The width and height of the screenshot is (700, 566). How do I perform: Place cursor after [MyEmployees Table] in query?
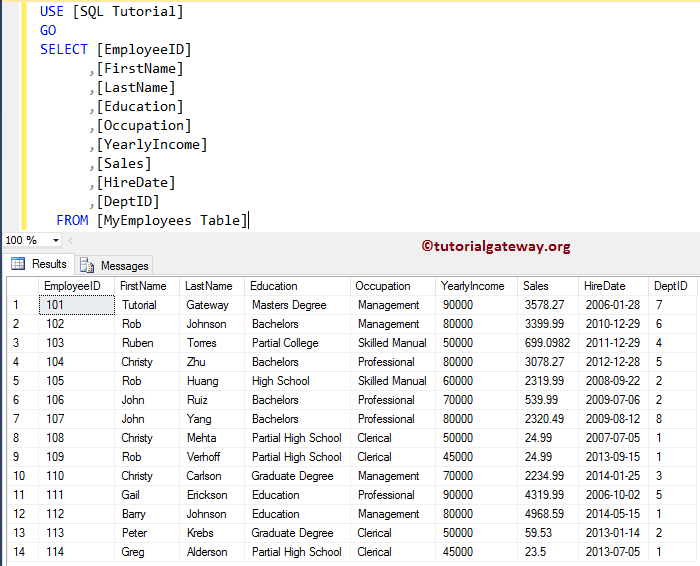247,220
